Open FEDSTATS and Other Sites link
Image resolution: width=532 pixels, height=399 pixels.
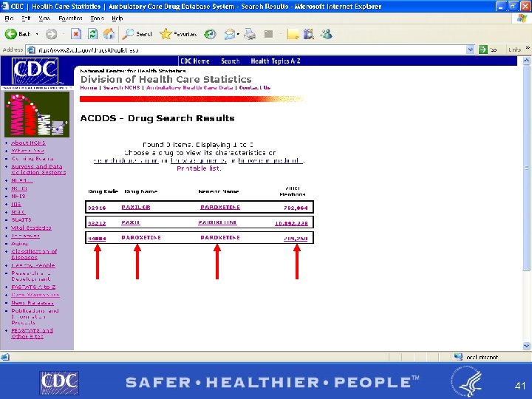[x=32, y=333]
